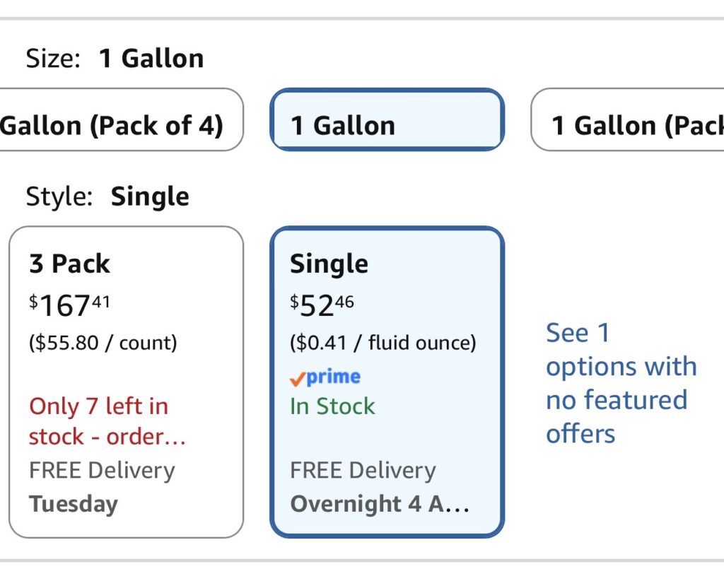Click the truncated stock - order… text
This screenshot has height=588, width=724.
click(x=107, y=437)
